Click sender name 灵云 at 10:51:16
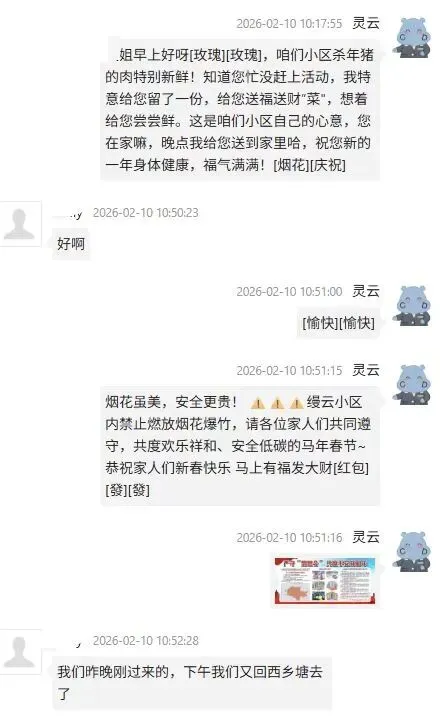Viewport: 440px width, 721px height. coord(366,537)
